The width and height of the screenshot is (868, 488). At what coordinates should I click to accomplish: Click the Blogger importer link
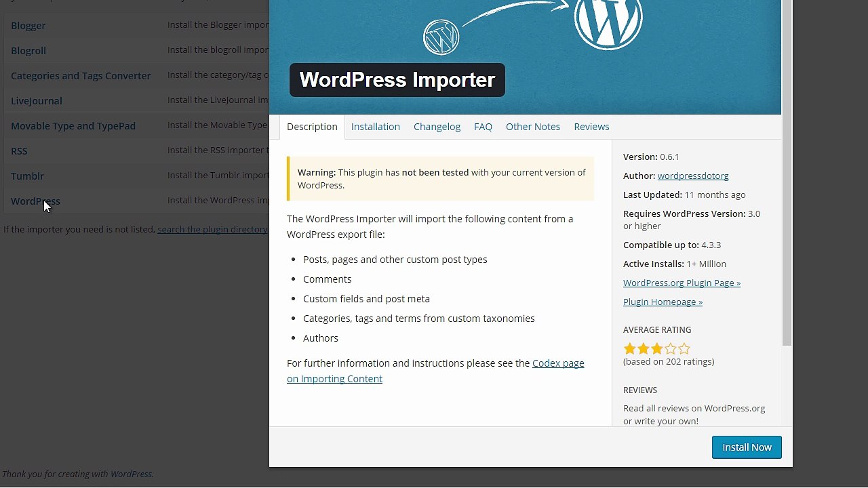28,26
